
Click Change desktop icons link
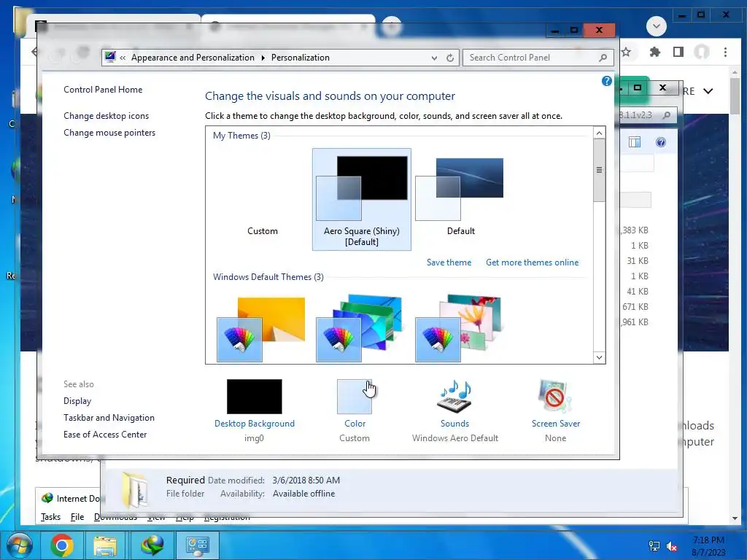coord(107,116)
